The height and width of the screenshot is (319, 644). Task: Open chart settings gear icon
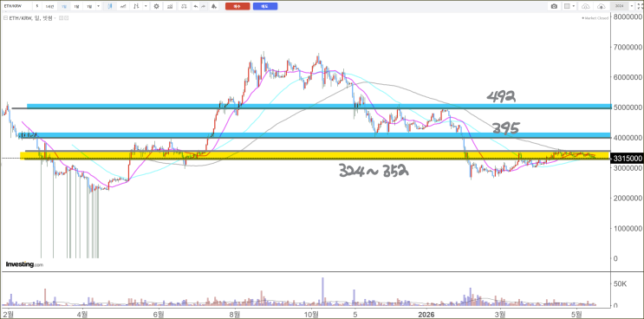coord(157,6)
